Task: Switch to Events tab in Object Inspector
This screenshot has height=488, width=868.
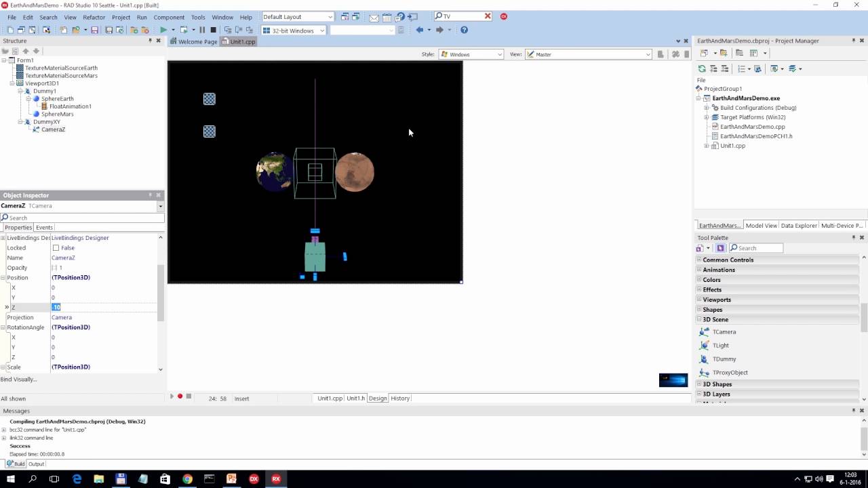Action: click(44, 228)
